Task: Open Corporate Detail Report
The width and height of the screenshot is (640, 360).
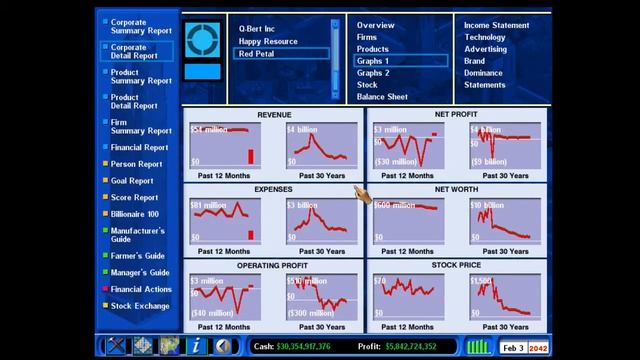Action: click(137, 51)
